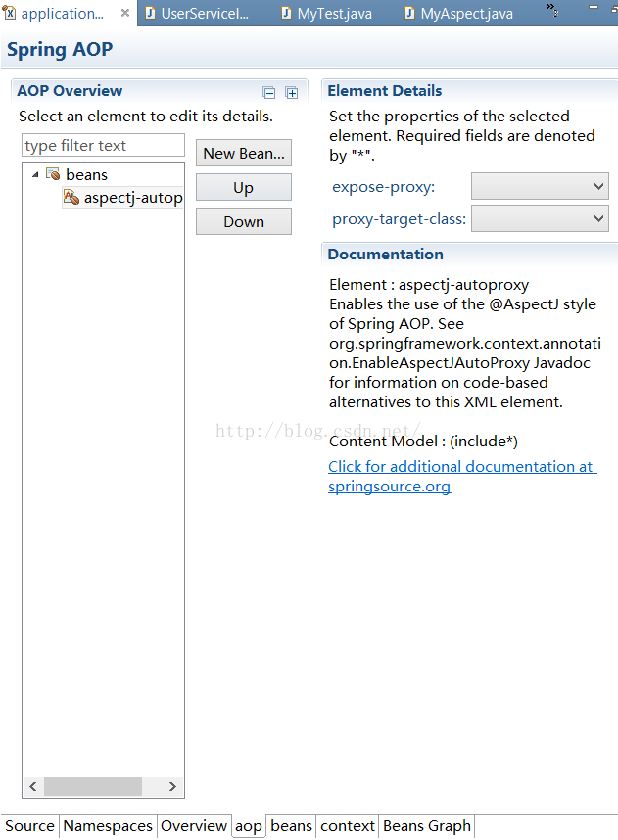Open the MyTest.java editor tab

click(x=327, y=14)
